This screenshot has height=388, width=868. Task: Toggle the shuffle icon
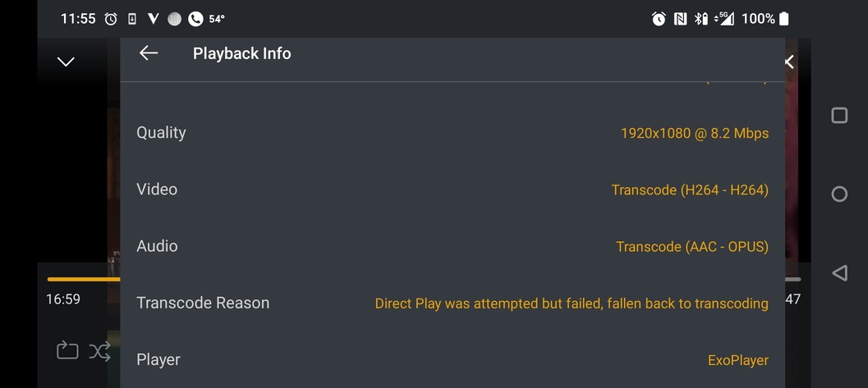pos(100,351)
